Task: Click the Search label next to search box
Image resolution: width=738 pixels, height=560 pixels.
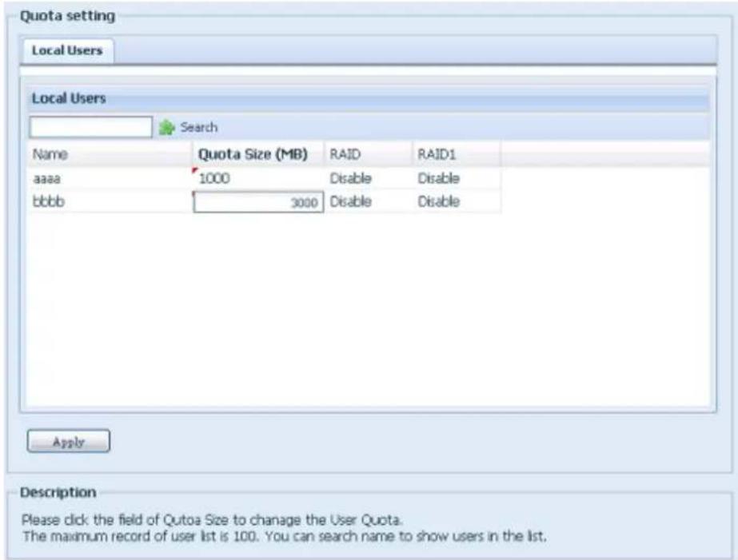Action: (x=199, y=128)
